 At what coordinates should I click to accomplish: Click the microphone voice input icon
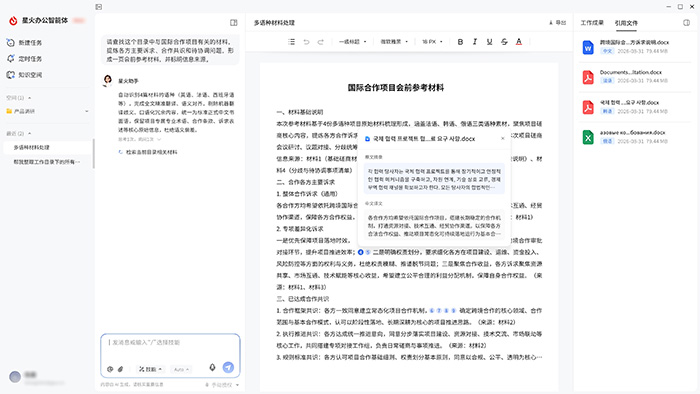coord(212,367)
